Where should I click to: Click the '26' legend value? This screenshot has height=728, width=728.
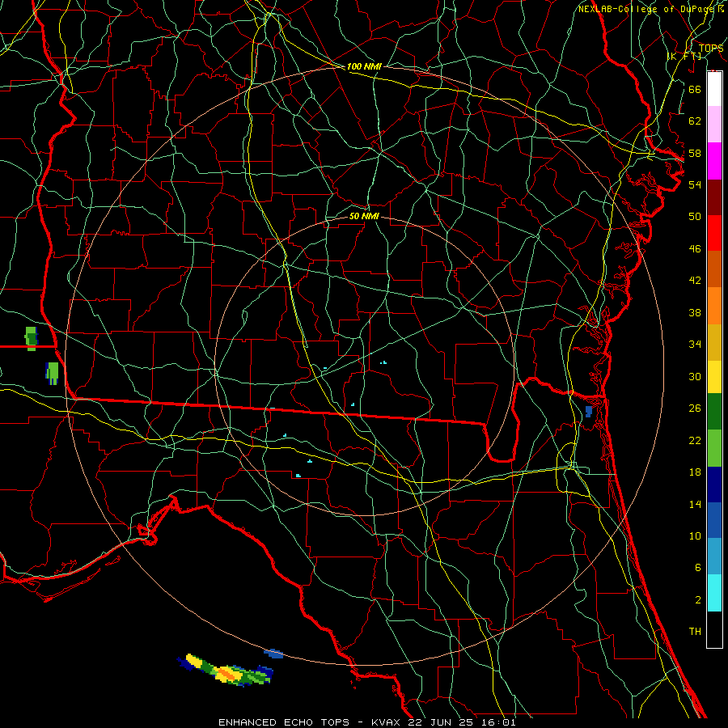click(695, 408)
